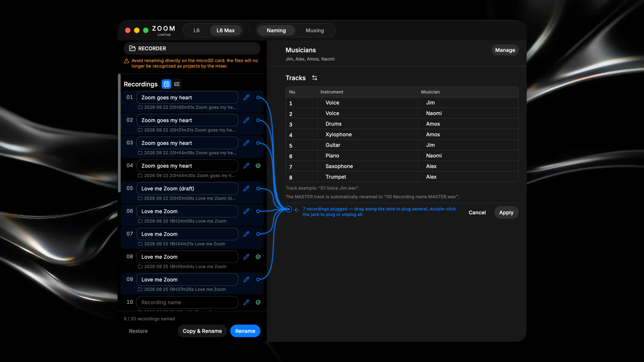Click the Cancel button
The width and height of the screenshot is (644, 362).
(477, 213)
